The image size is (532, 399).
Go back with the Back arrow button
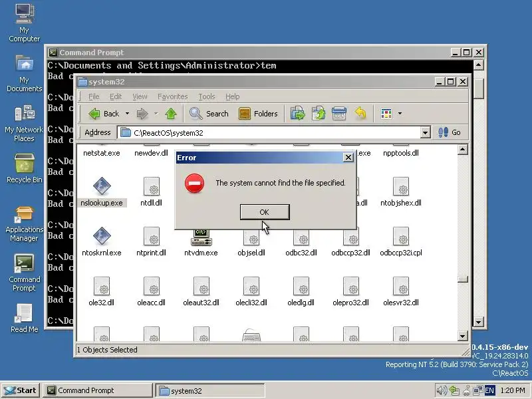click(x=104, y=114)
